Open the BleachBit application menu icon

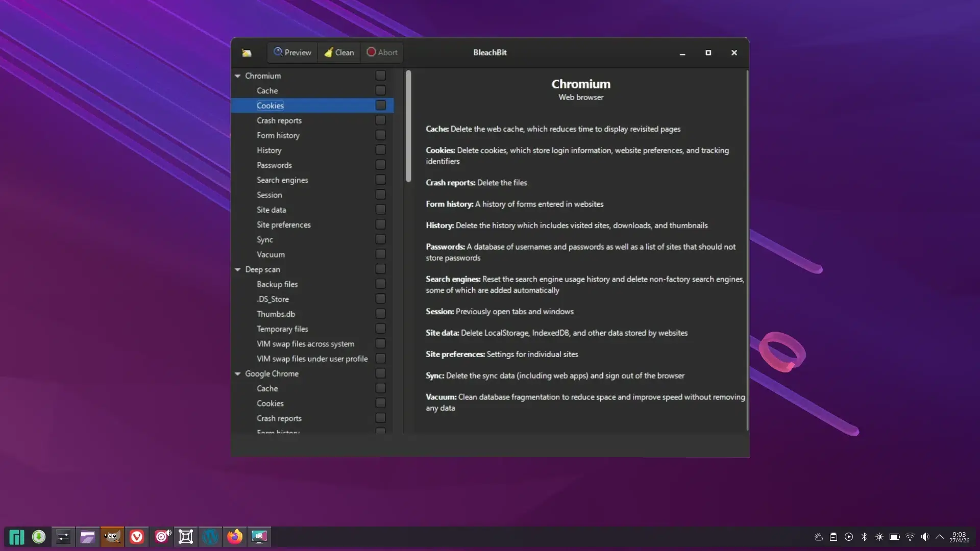tap(247, 53)
